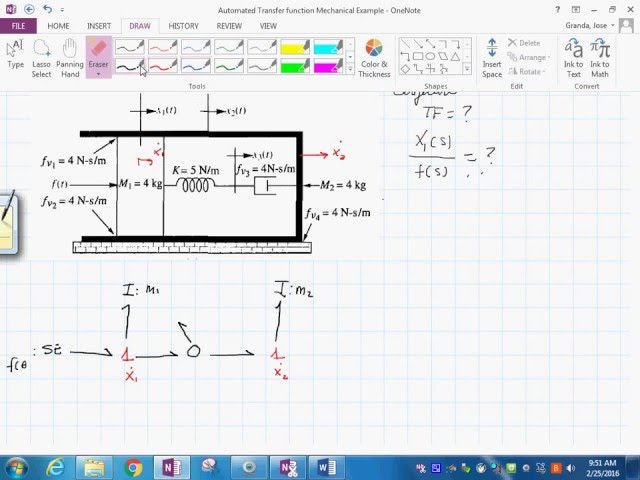Choose the straight line shape
Viewport: 640px width, 480px height.
pyautogui.click(x=405, y=44)
